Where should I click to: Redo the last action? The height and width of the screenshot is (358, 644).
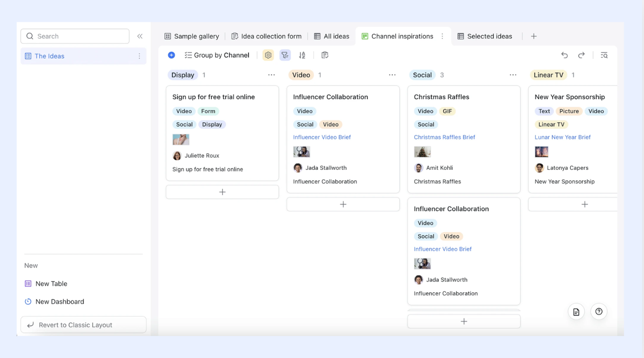point(581,55)
